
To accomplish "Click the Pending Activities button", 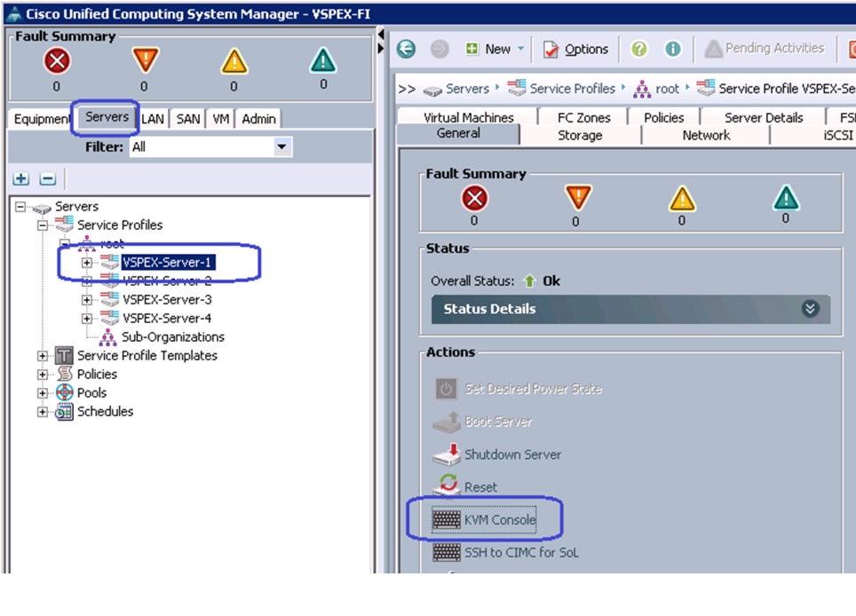I will [x=764, y=49].
